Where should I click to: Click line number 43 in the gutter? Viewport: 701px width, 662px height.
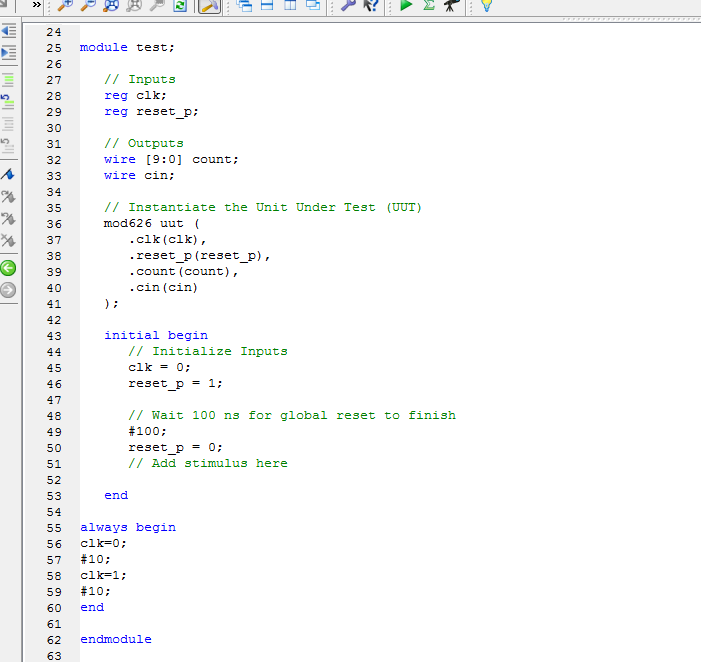[x=54, y=336]
